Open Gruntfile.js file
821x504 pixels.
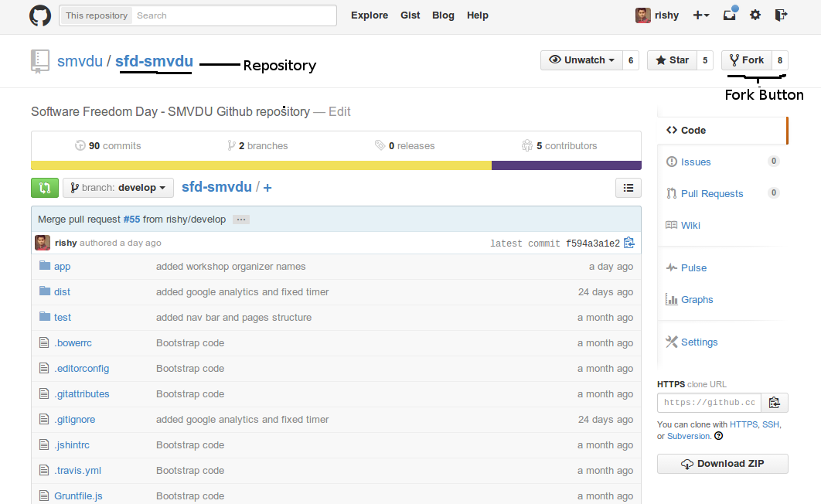tap(78, 495)
